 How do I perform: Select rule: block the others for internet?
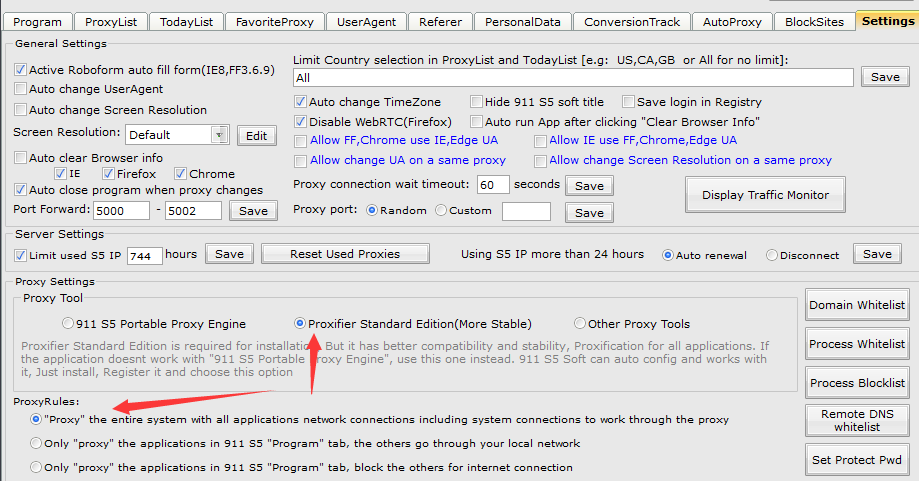click(x=36, y=468)
